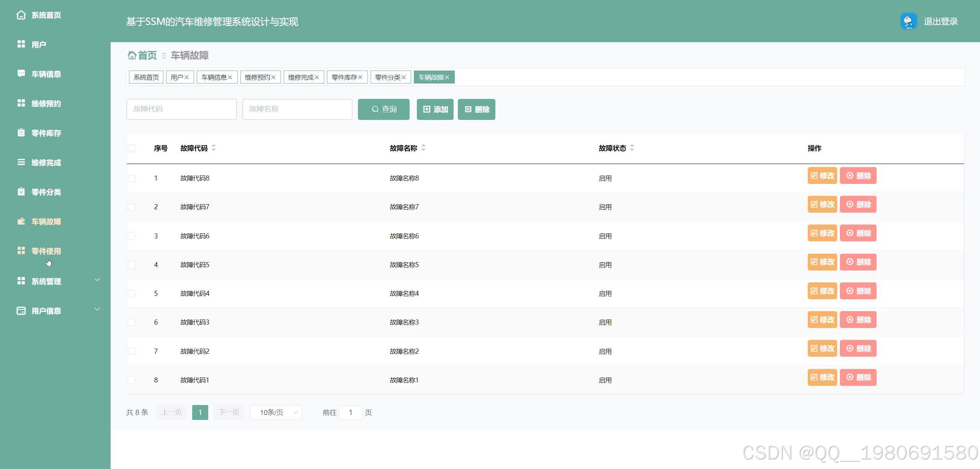
Task: Open 车辆信息 via its speech-bubble icon
Action: 21,73
